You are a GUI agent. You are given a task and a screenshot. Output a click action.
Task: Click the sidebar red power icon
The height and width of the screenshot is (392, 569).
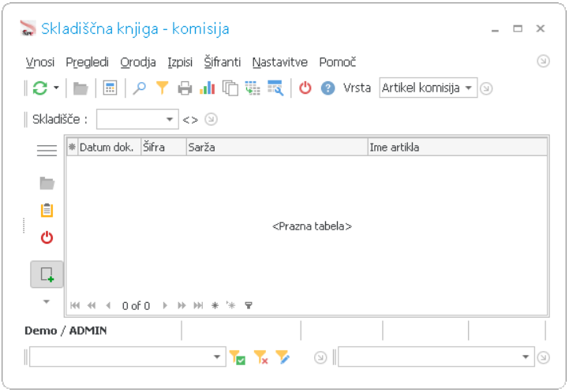coord(47,237)
